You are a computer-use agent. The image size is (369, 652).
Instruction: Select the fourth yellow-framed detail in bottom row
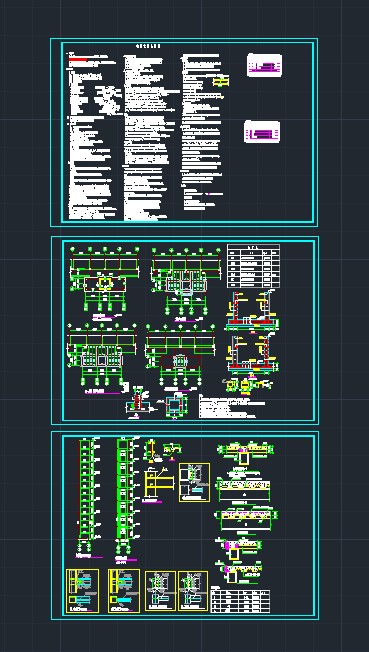[x=193, y=591]
